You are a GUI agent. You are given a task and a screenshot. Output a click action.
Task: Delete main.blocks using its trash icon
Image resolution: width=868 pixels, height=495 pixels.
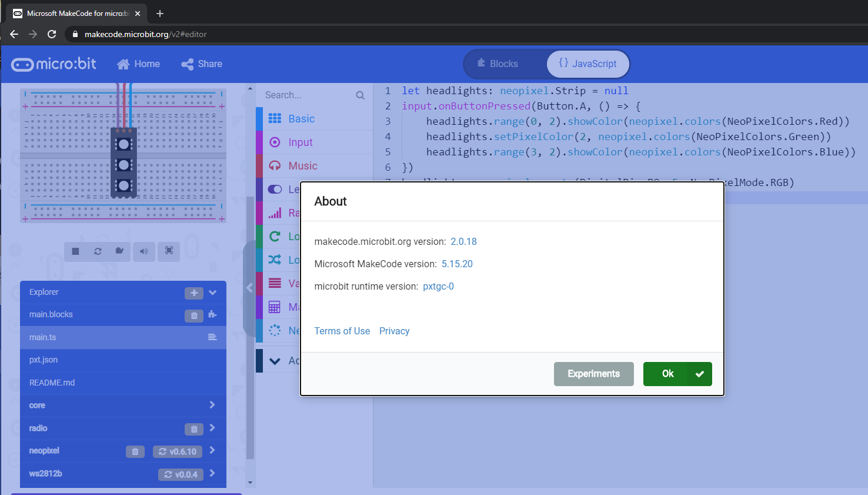[193, 315]
